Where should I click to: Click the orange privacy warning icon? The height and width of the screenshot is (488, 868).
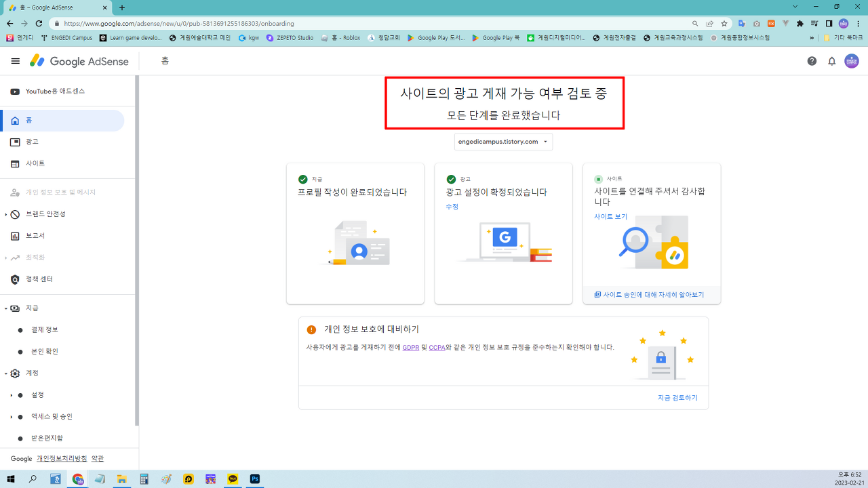pos(311,329)
